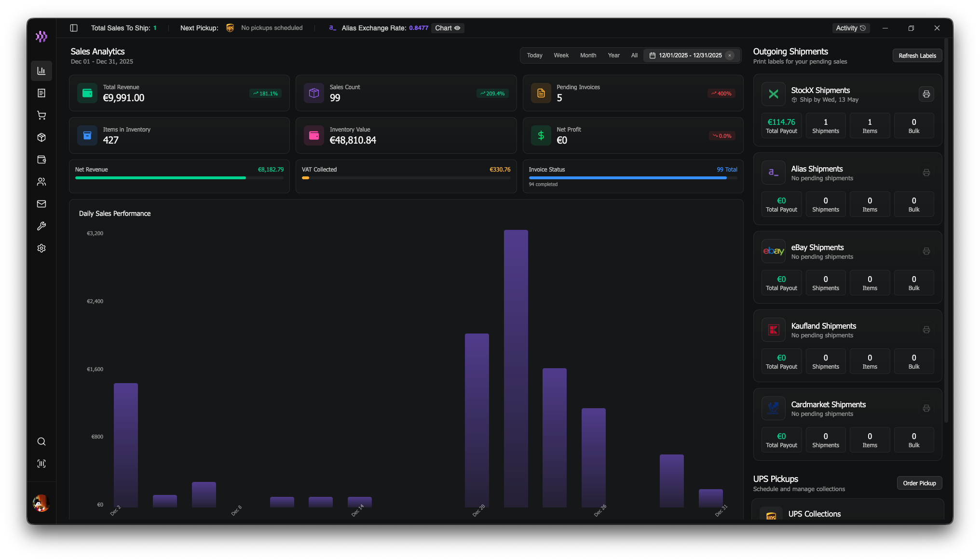Image resolution: width=980 pixels, height=560 pixels.
Task: Click the Total Revenue card
Action: pos(179,93)
